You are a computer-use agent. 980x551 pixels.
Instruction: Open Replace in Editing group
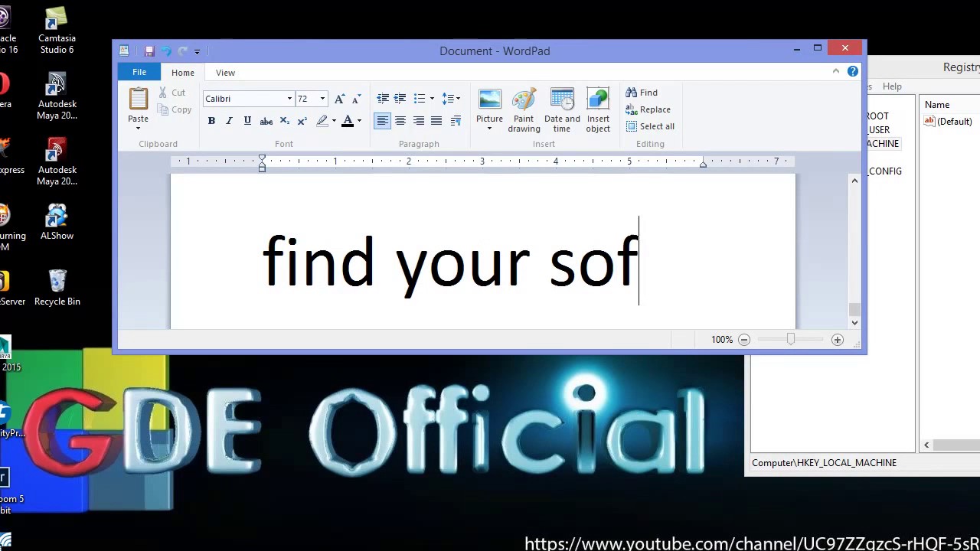coord(648,109)
